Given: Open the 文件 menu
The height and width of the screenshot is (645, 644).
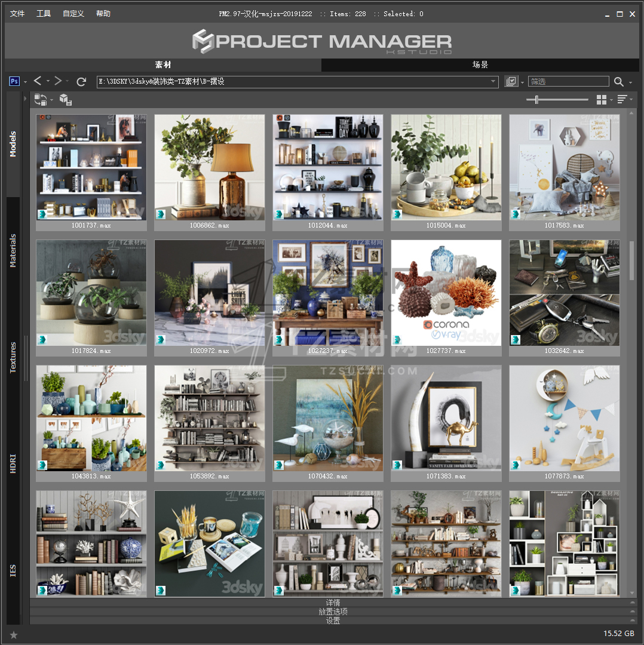Looking at the screenshot, I should (17, 14).
